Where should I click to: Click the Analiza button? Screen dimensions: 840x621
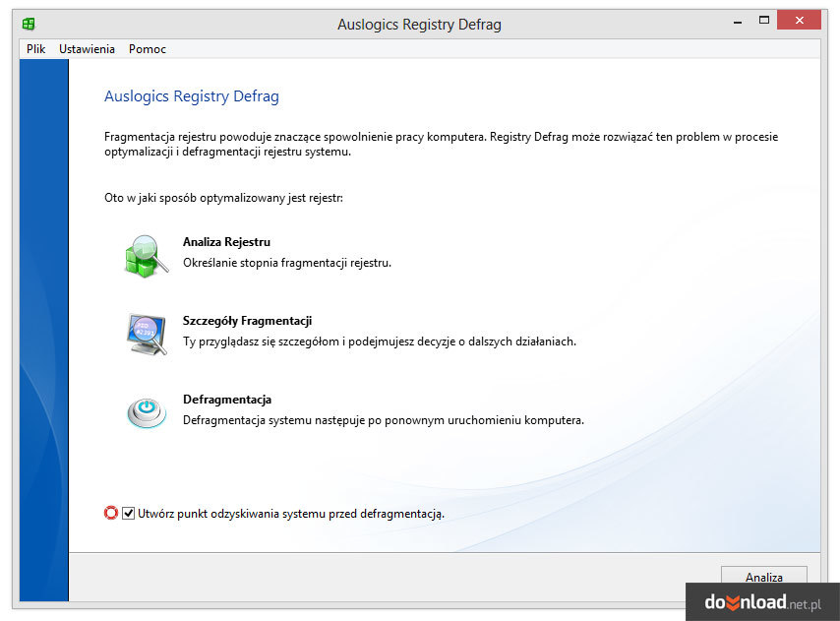[x=764, y=577]
